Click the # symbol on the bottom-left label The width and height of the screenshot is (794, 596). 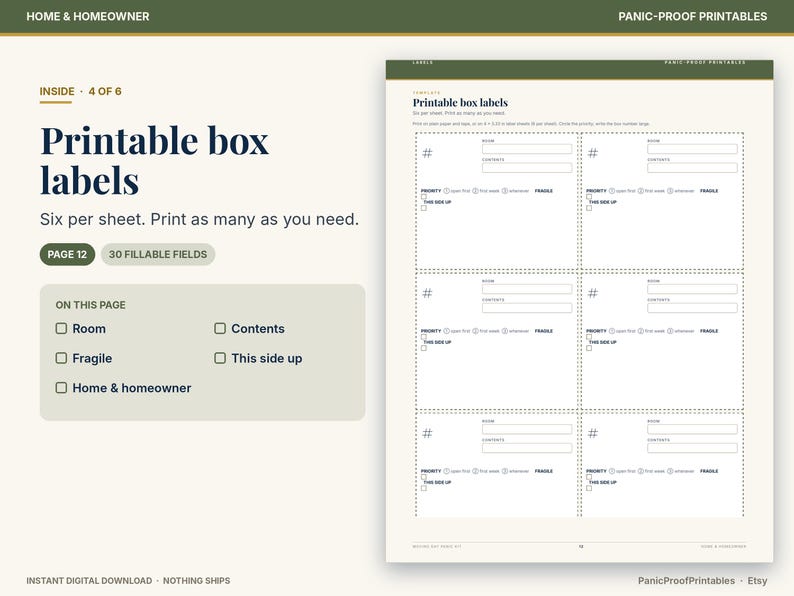coord(427,433)
